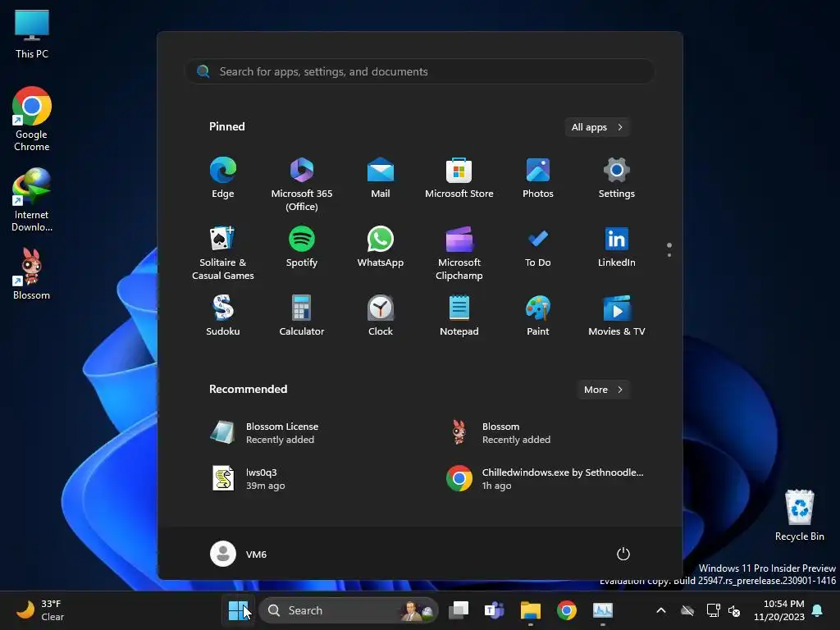840x630 pixels.
Task: Open the resource monitor taskbar app
Action: tap(603, 610)
